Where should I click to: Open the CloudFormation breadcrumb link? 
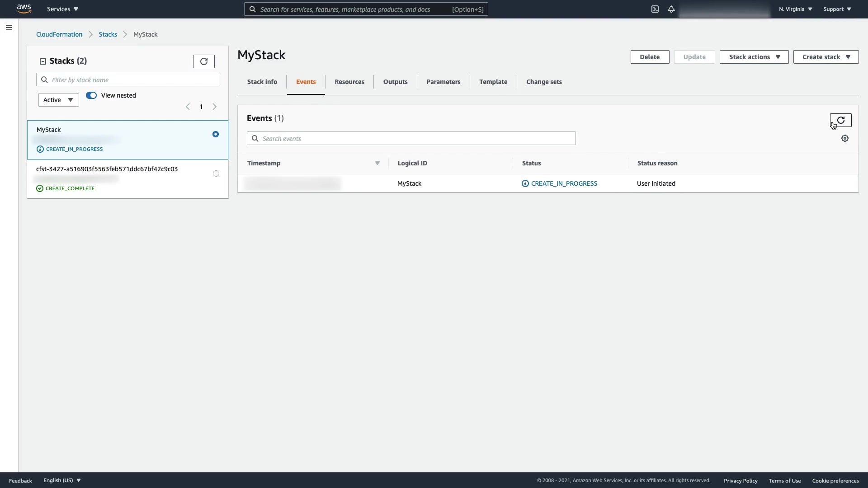(59, 34)
